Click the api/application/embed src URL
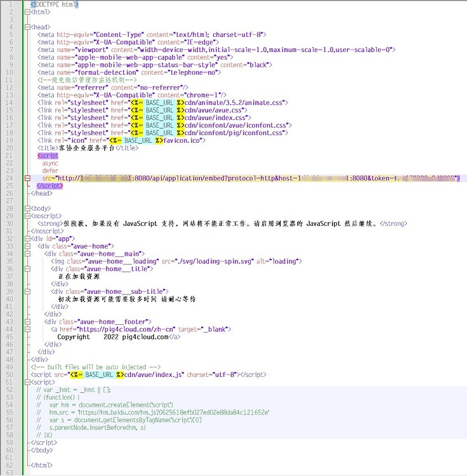 [x=258, y=178]
